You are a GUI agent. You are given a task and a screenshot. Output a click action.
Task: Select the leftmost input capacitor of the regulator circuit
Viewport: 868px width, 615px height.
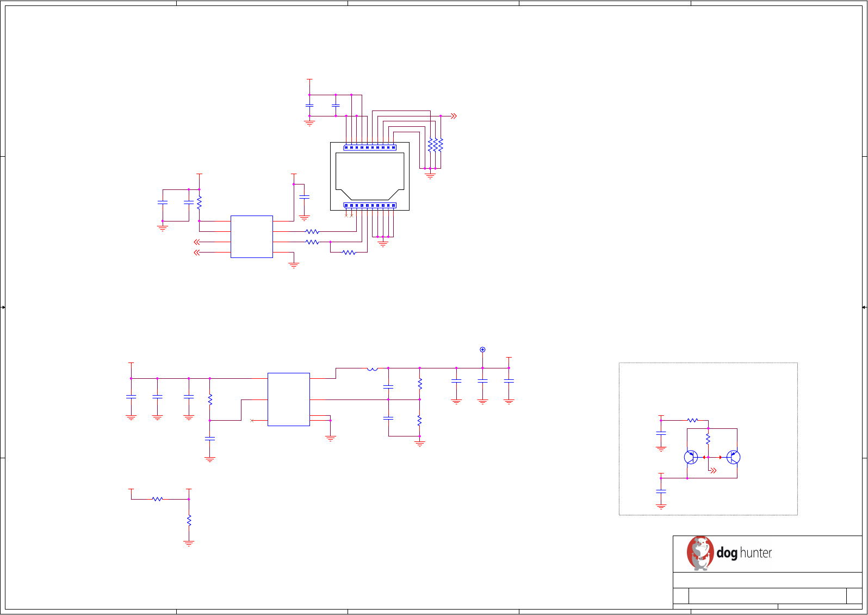click(x=131, y=397)
